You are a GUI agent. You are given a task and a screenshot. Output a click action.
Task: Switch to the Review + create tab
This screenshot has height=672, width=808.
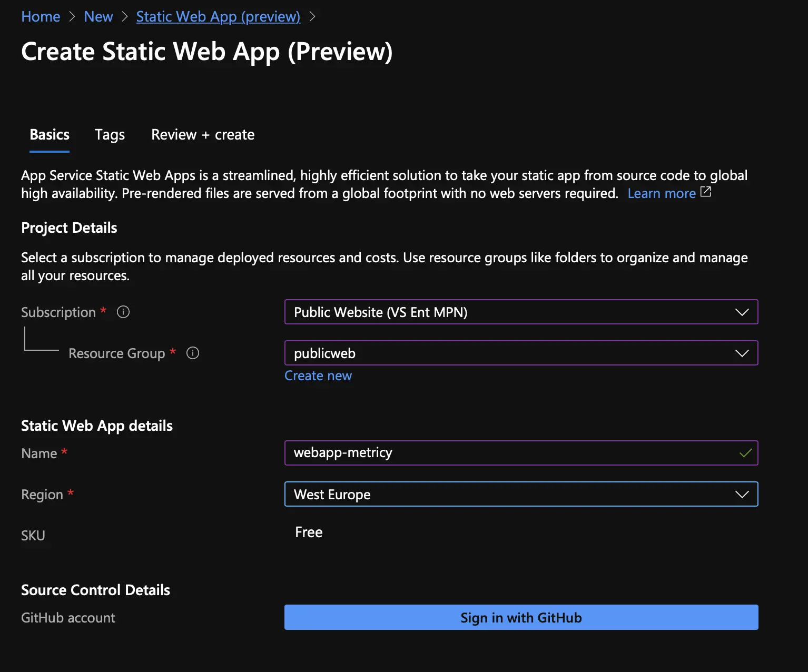[x=202, y=135]
